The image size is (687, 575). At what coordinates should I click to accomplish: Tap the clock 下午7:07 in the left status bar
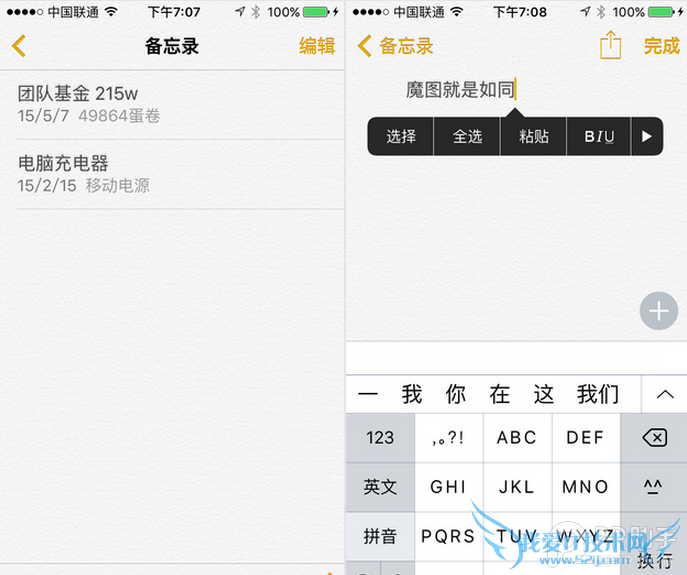coord(174,12)
